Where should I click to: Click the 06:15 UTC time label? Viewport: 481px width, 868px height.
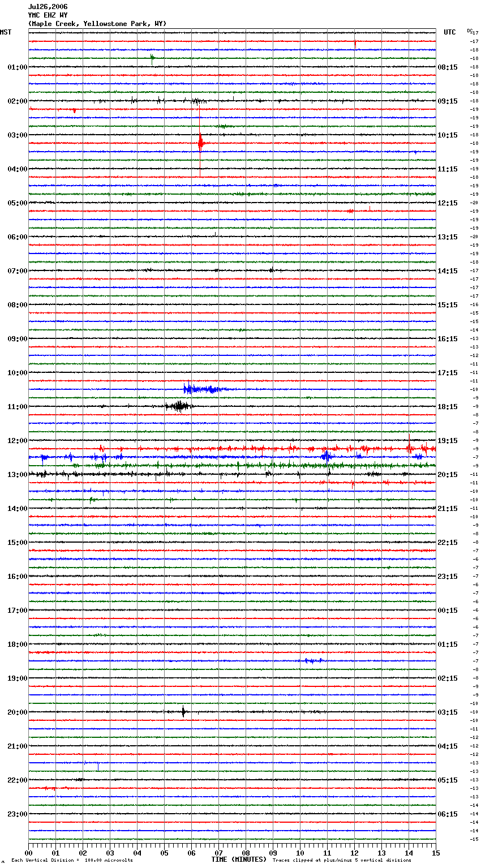[x=448, y=814]
